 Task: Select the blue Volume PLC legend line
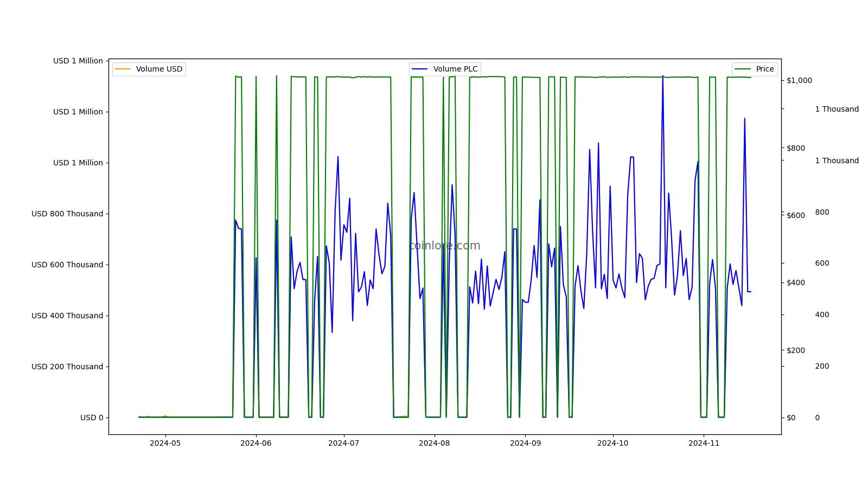420,69
